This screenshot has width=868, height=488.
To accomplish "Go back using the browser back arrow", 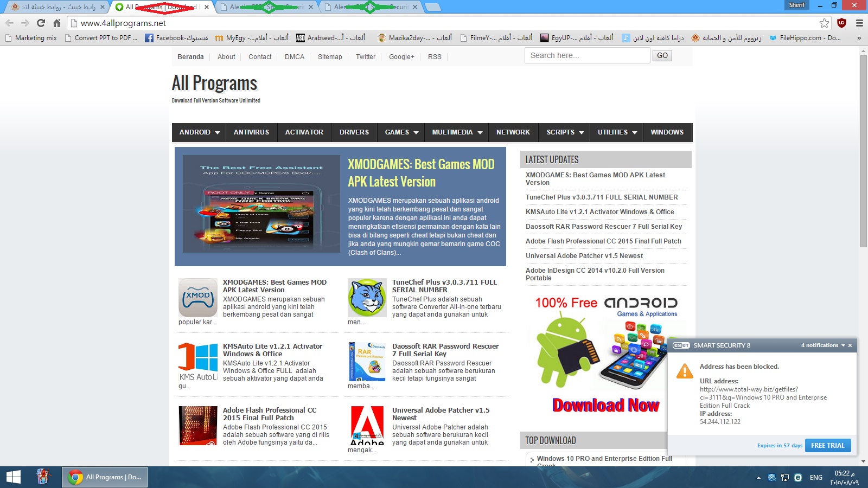I will [x=9, y=23].
